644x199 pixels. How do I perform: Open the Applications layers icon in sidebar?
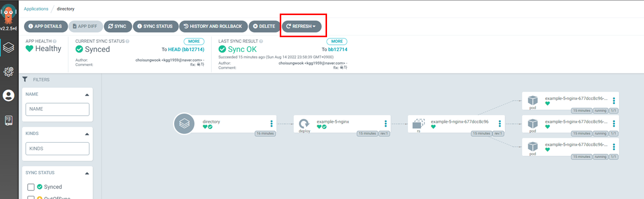pyautogui.click(x=9, y=48)
